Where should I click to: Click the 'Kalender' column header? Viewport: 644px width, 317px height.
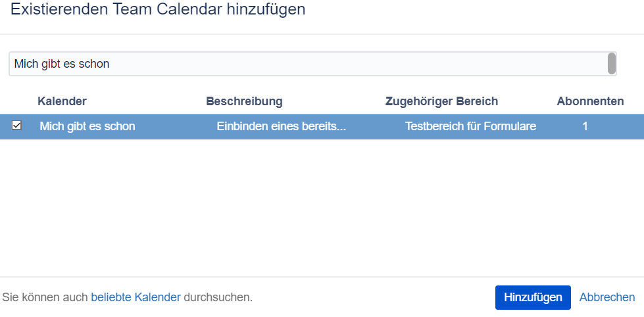(62, 101)
